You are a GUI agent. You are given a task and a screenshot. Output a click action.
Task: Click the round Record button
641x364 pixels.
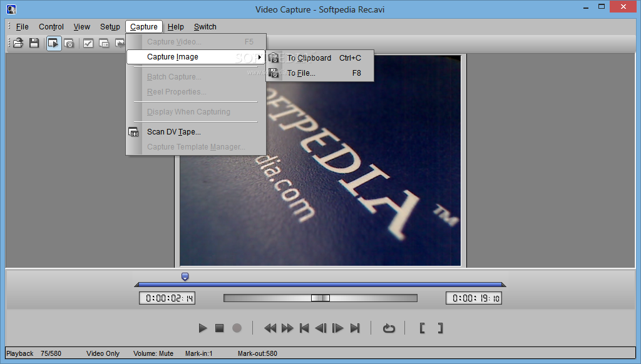(237, 328)
